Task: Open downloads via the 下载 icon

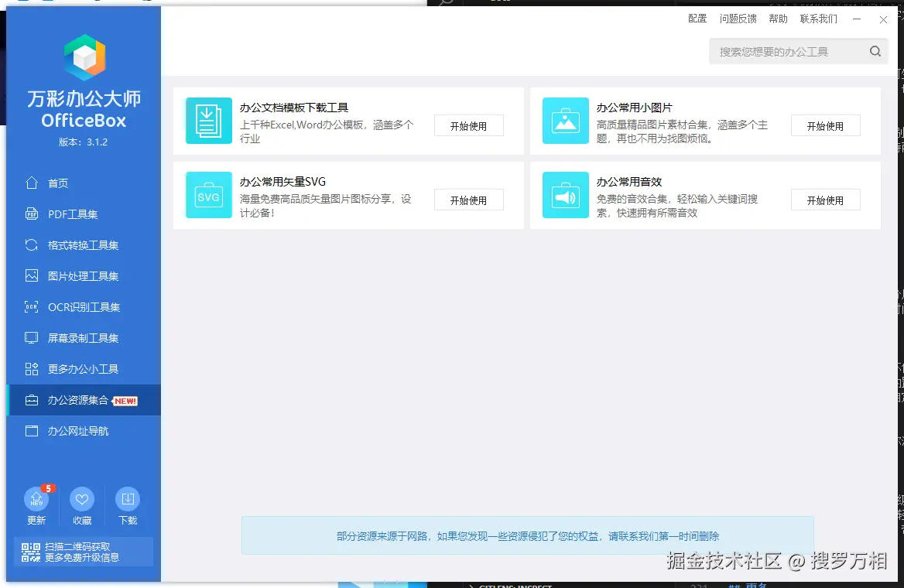Action: point(128,499)
